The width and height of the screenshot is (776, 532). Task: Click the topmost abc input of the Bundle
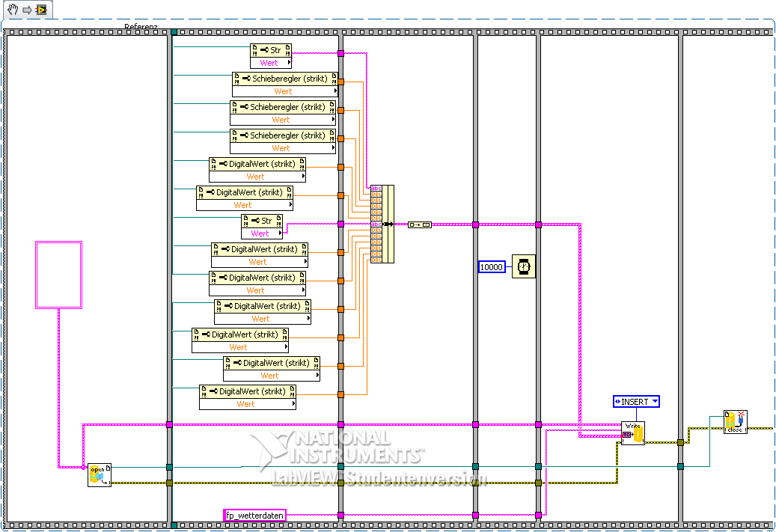coord(376,188)
